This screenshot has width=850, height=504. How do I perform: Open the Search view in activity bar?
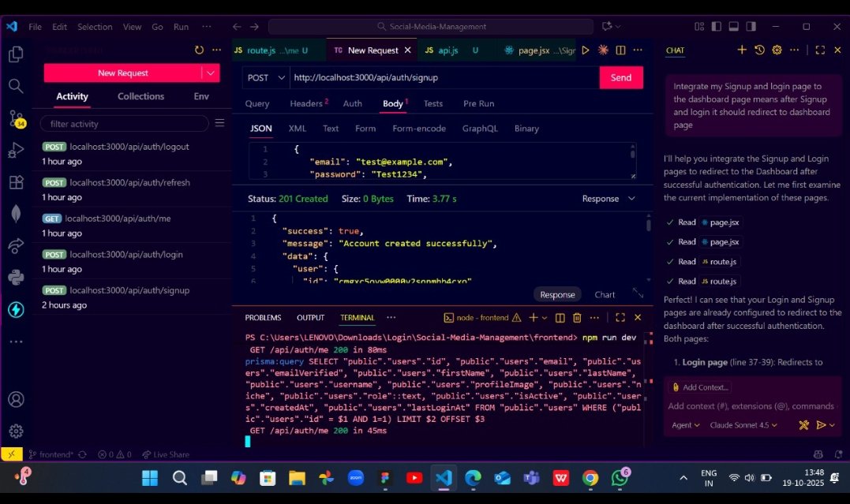pyautogui.click(x=16, y=86)
